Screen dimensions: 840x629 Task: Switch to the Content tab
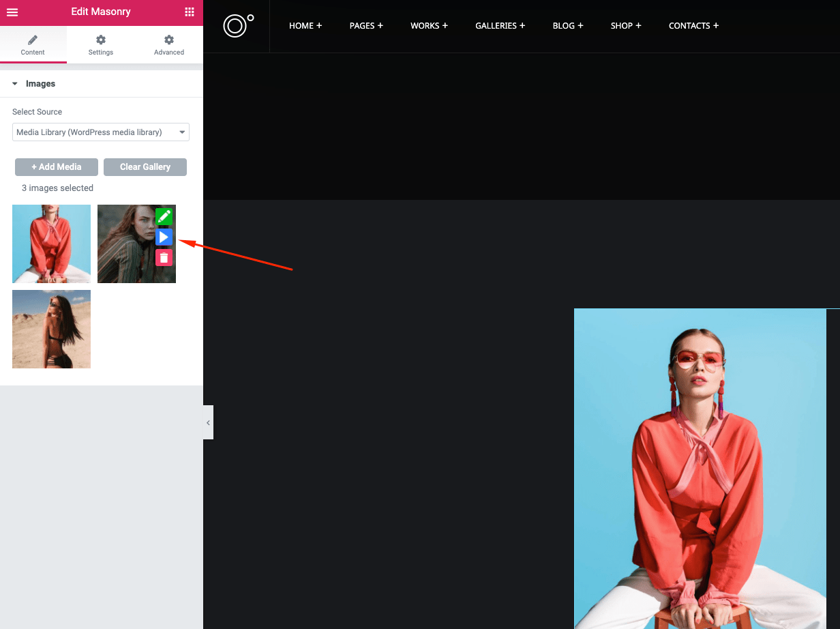(x=33, y=45)
